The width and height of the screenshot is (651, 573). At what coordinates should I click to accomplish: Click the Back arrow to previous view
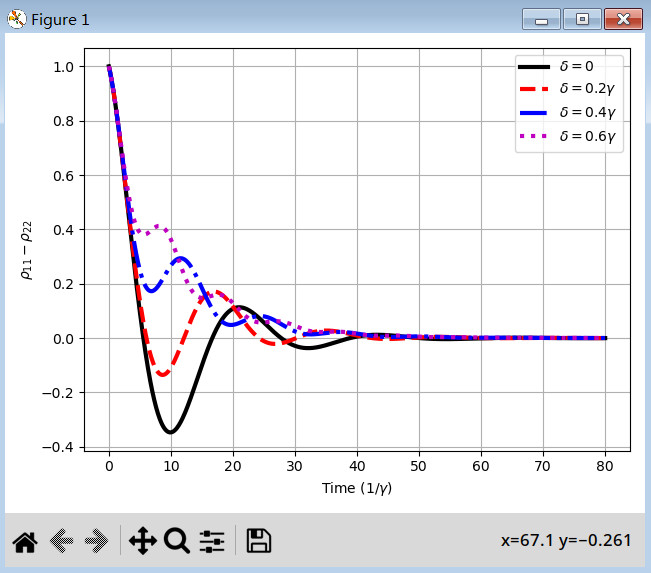click(61, 541)
